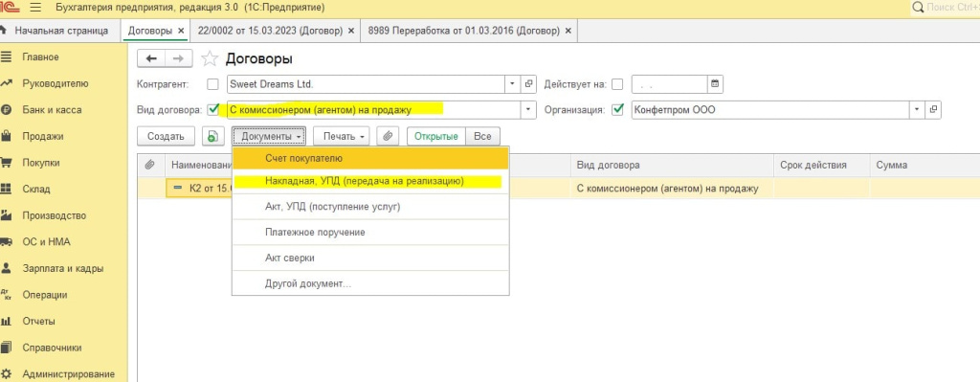Image resolution: width=980 pixels, height=382 pixels.
Task: Open the ОС и НМА section
Action: 46,242
